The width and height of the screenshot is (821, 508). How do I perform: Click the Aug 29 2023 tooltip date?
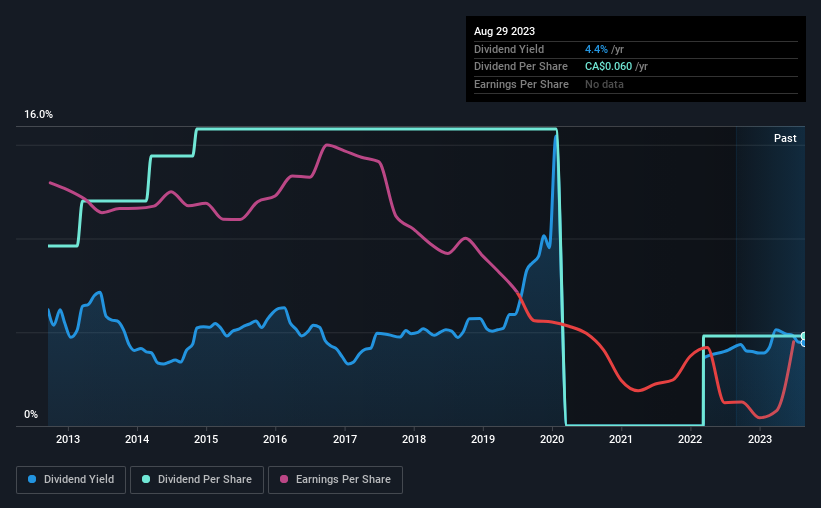point(504,31)
